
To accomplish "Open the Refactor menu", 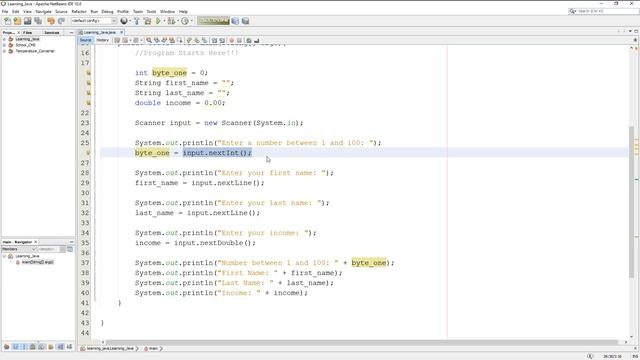I will point(79,11).
